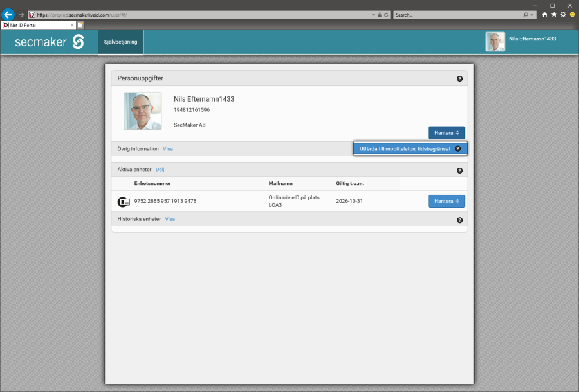Click the smiley feedback icon
Screen dimensions: 579x392
[573, 15]
